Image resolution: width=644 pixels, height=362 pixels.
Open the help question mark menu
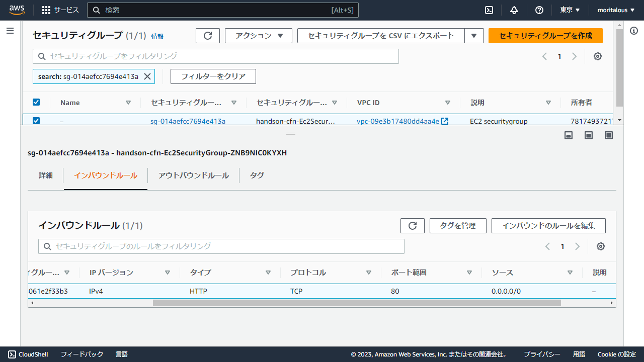click(x=539, y=10)
